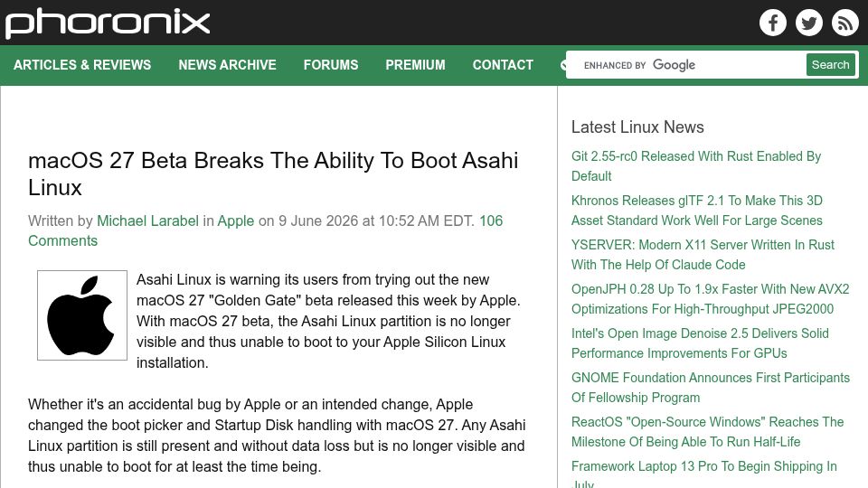
Task: Open YSERVER Modern X11 Server link
Action: [703, 255]
